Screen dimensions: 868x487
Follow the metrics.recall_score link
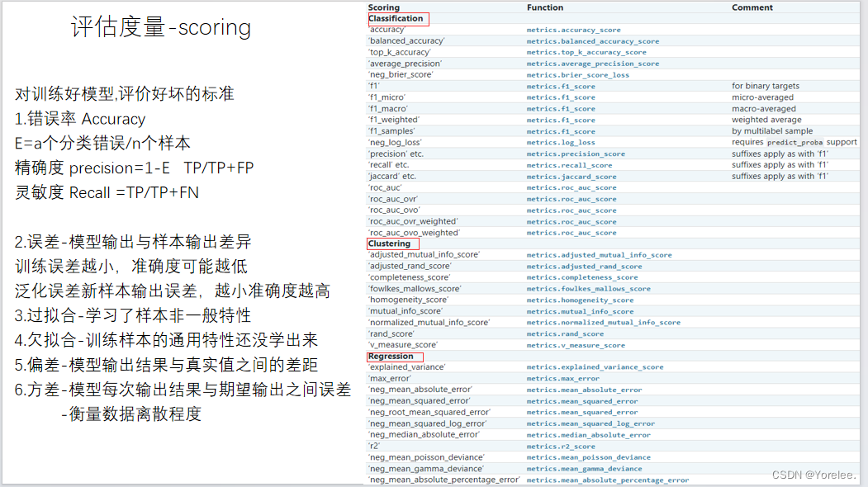[570, 165]
